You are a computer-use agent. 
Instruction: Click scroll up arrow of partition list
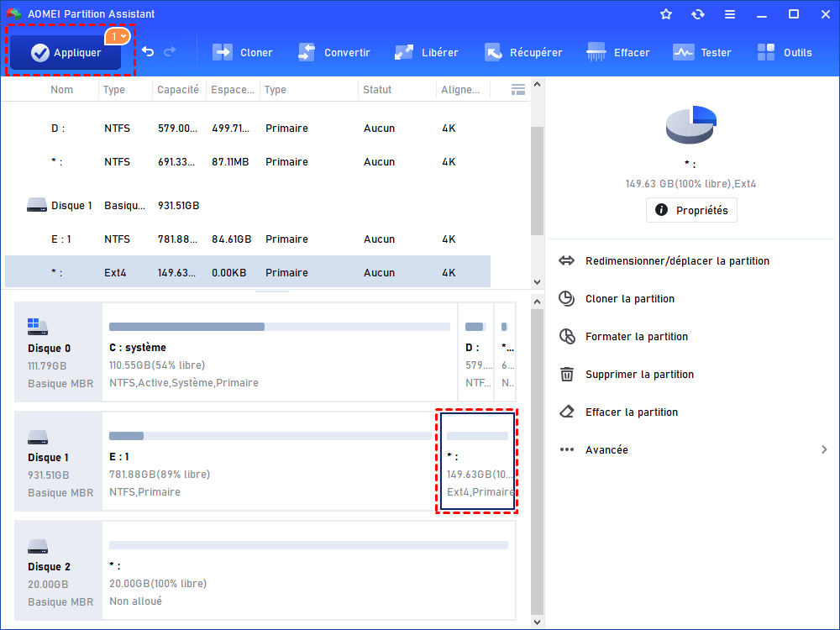pos(538,85)
